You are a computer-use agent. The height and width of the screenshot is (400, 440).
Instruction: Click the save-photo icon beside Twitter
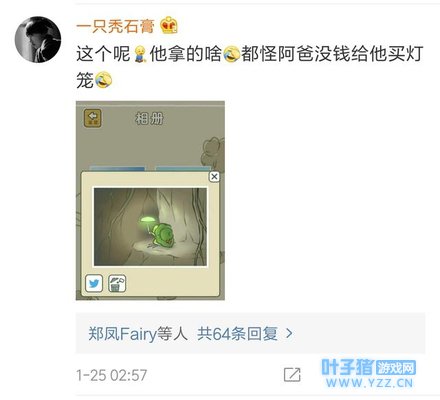click(117, 283)
